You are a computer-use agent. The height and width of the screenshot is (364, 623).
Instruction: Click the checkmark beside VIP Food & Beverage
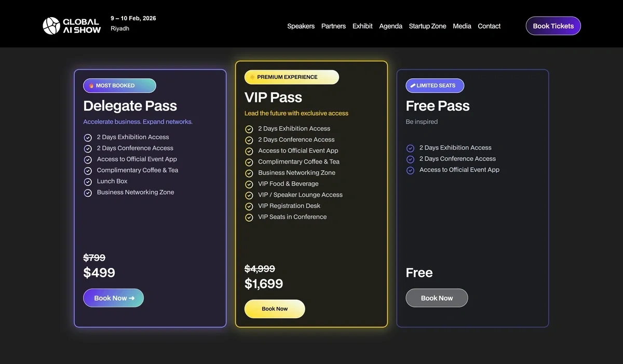pyautogui.click(x=249, y=183)
